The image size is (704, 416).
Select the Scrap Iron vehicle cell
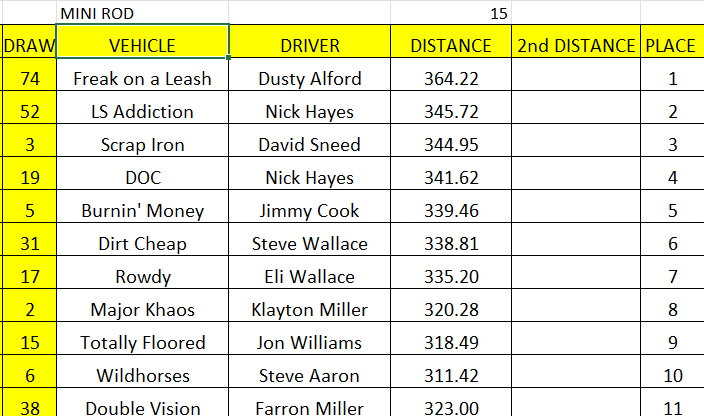point(142,145)
